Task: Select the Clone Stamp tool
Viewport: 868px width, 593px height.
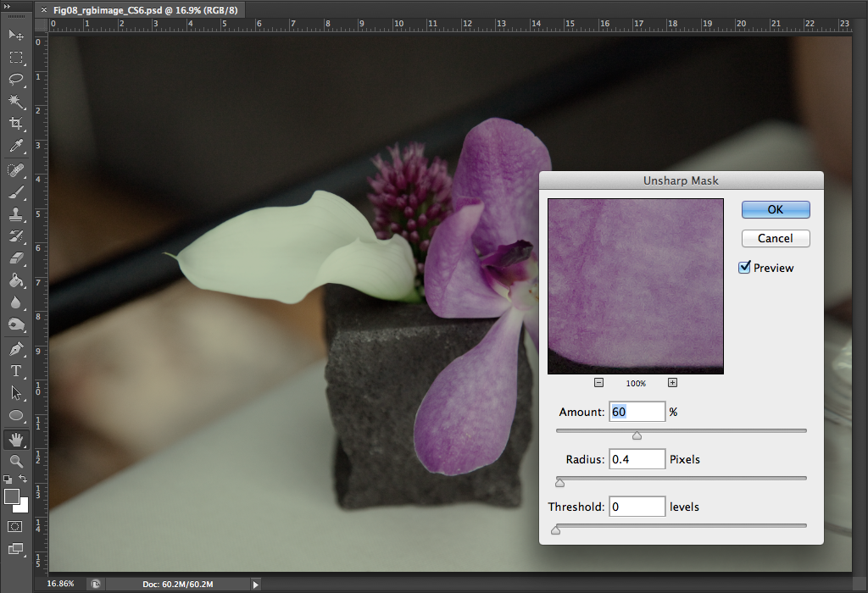Action: coord(15,214)
